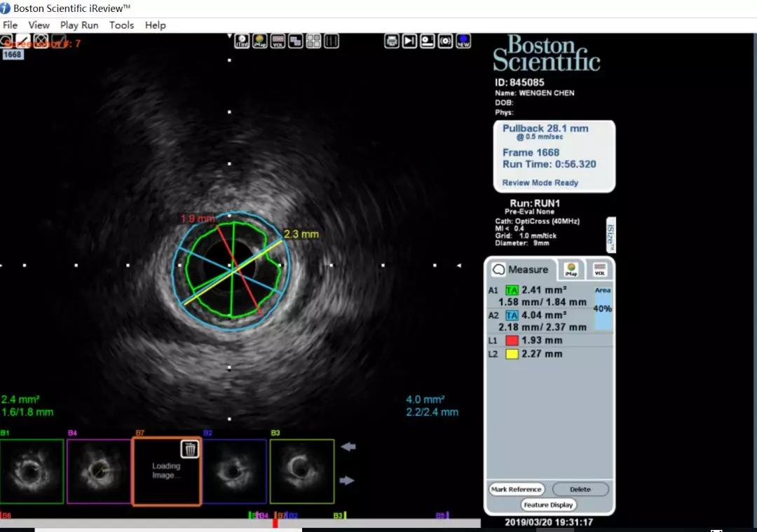
Task: Click the red swatch for L1
Action: [512, 341]
